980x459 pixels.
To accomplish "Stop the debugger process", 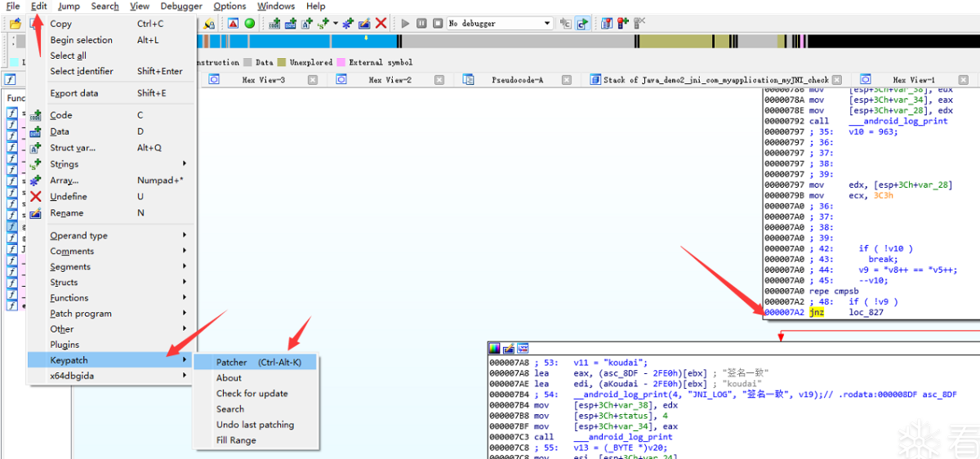I will coord(438,23).
